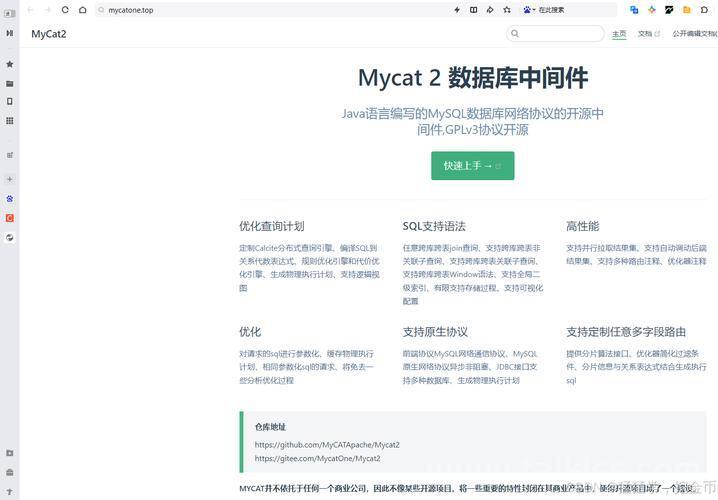
Task: Click the Mycat 2 数据库中间件 title
Action: pyautogui.click(x=473, y=77)
